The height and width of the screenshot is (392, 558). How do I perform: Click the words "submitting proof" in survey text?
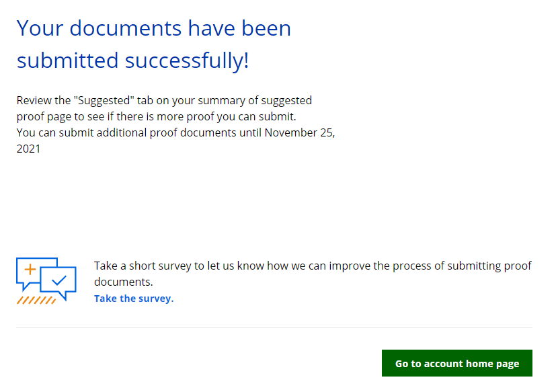coord(493,266)
